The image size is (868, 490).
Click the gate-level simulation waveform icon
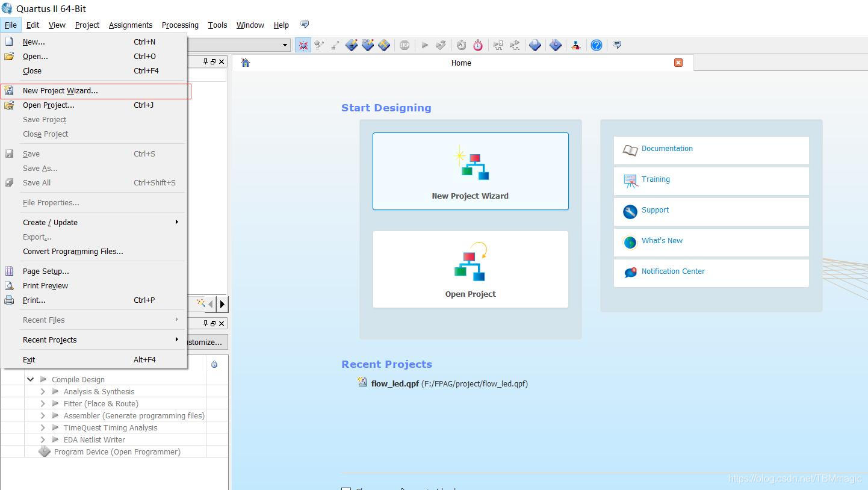tap(515, 45)
